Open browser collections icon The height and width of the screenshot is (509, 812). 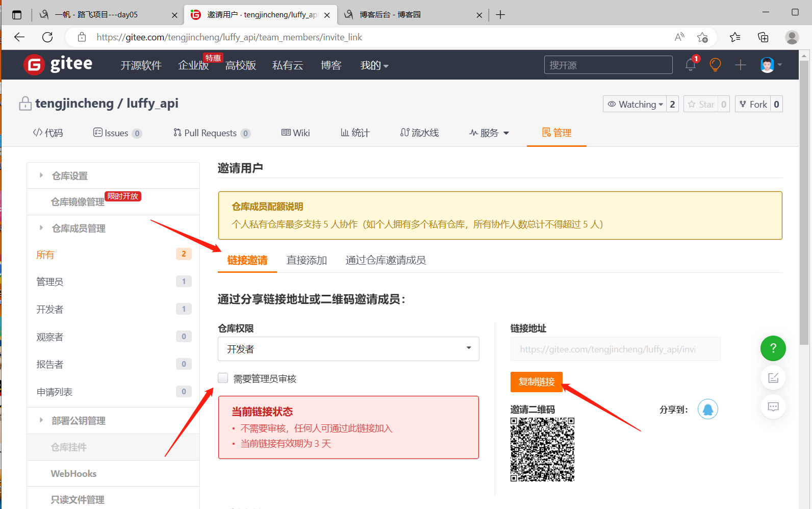tap(763, 37)
